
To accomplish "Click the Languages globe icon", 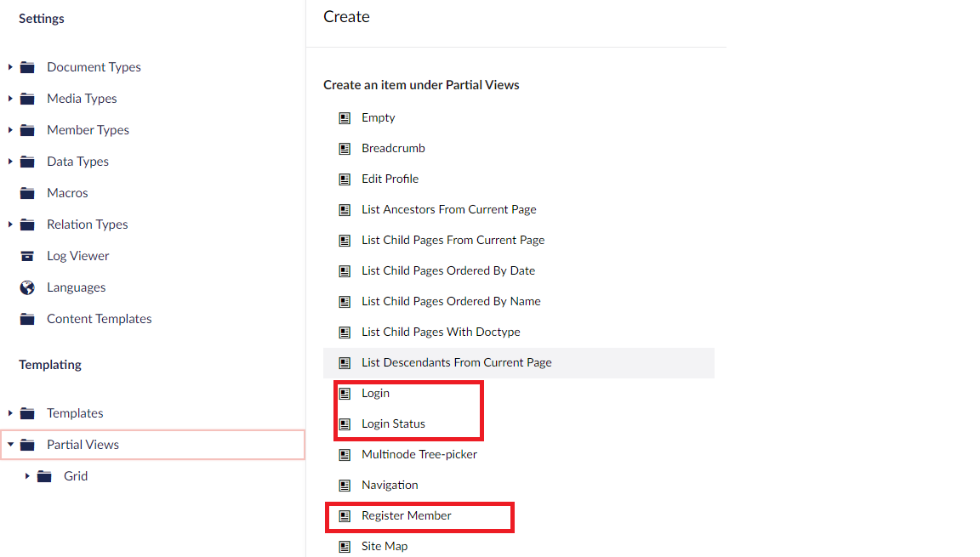I will (28, 287).
